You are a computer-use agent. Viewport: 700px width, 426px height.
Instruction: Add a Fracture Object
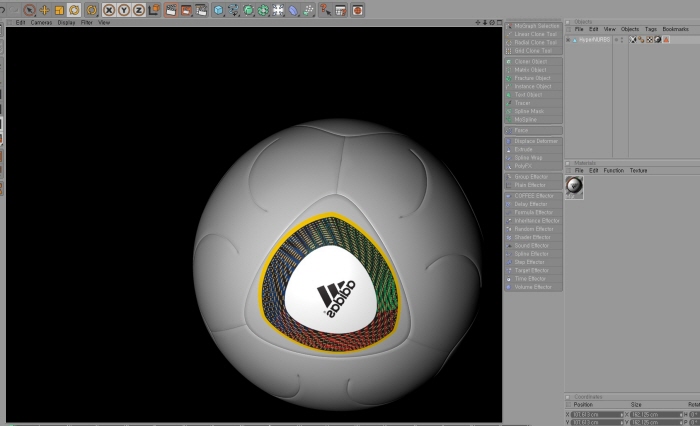[533, 78]
